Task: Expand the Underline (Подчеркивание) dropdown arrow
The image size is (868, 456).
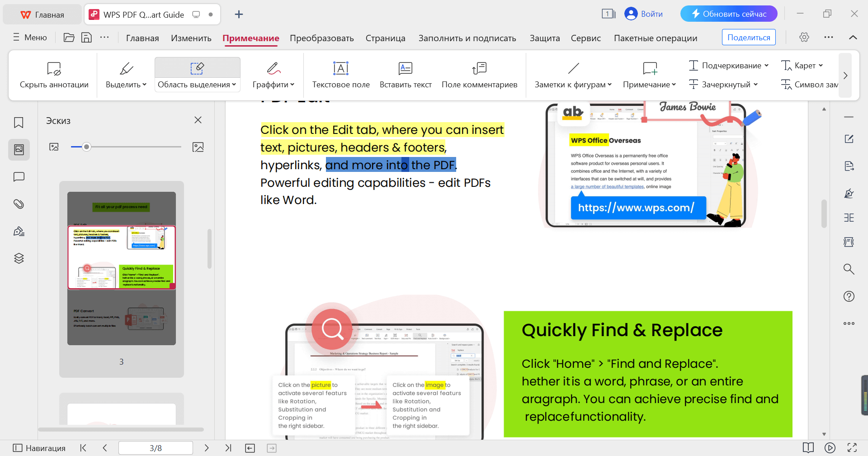Action: click(766, 66)
